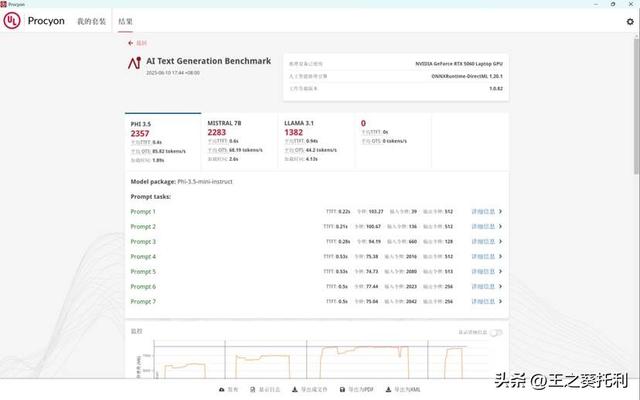This screenshot has height=400, width=640.
Task: Click the PHI 3.5 score value 2357
Action: point(140,133)
